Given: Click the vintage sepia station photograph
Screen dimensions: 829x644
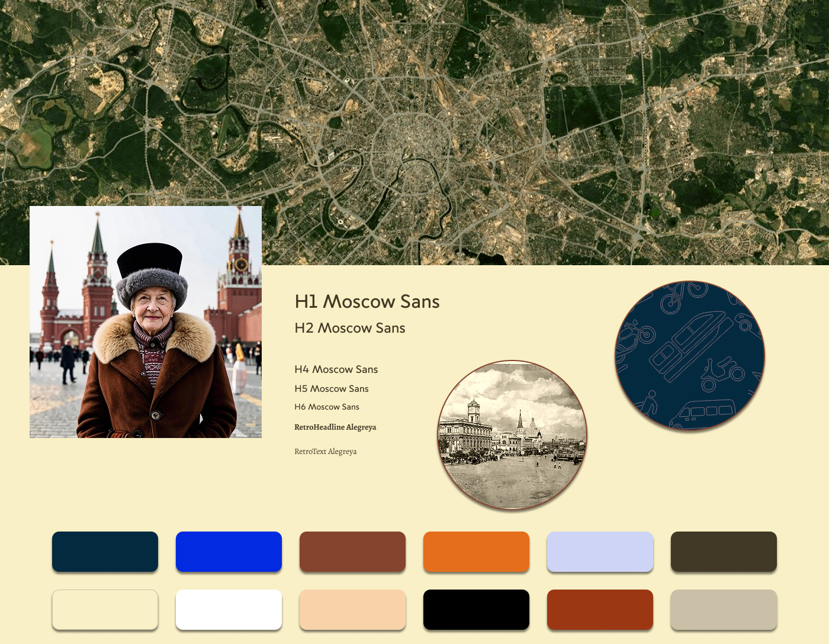Looking at the screenshot, I should [512, 436].
